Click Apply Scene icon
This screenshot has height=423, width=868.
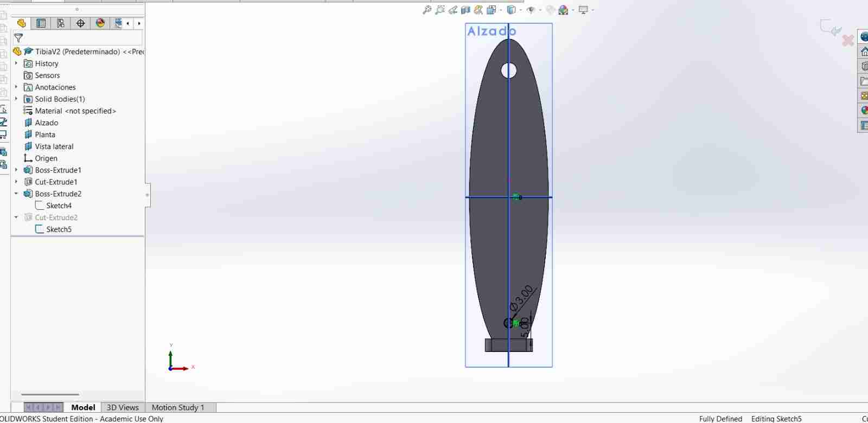[563, 10]
